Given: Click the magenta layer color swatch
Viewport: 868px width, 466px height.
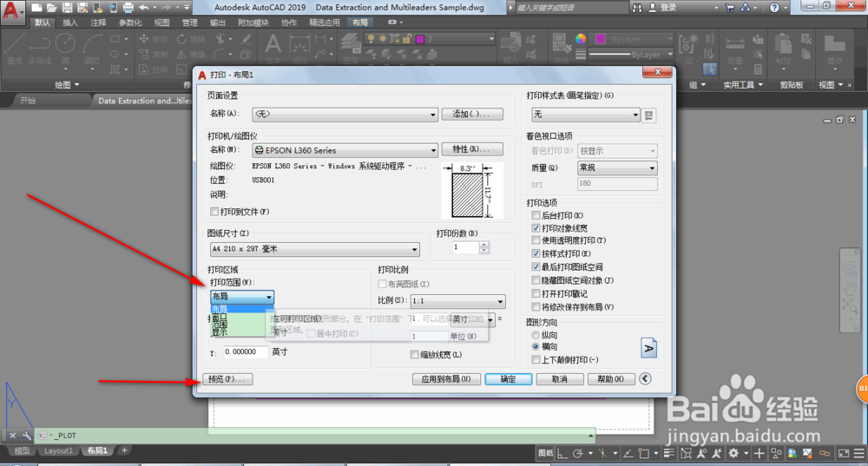Looking at the screenshot, I should tap(420, 39).
